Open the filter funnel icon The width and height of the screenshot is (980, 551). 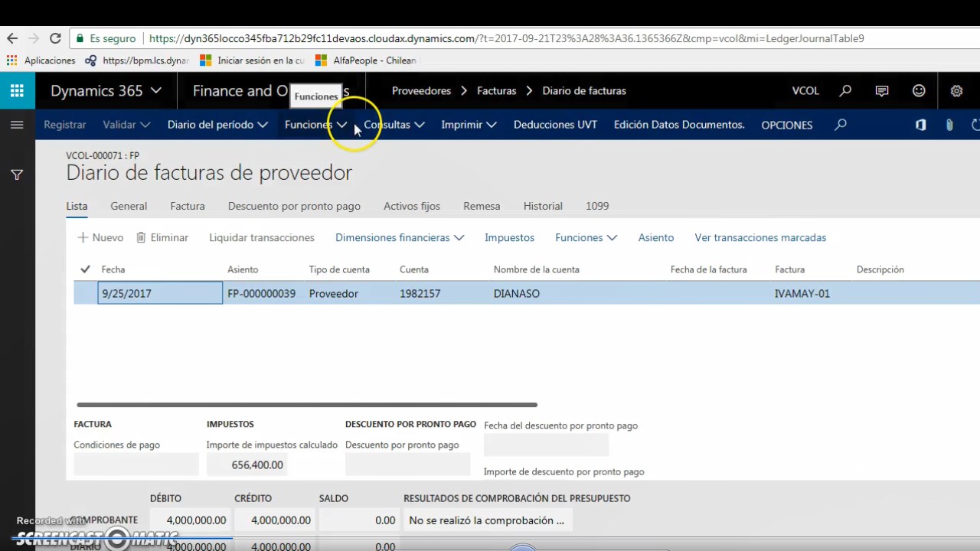[17, 175]
